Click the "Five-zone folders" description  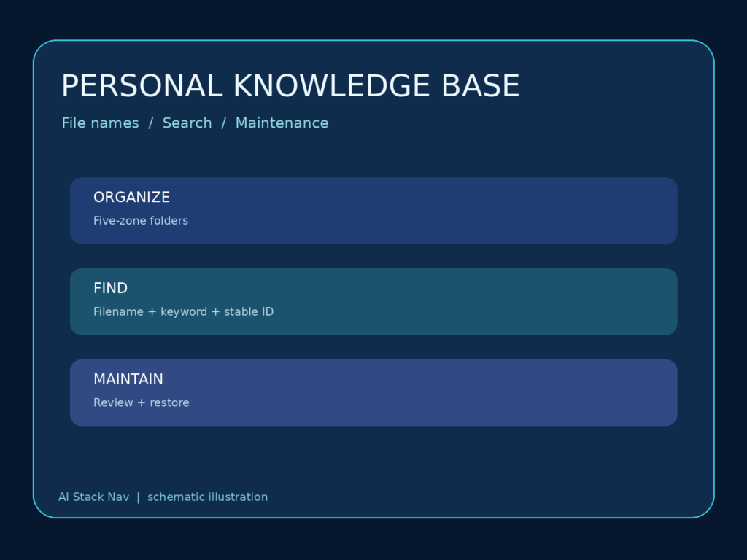click(x=141, y=220)
